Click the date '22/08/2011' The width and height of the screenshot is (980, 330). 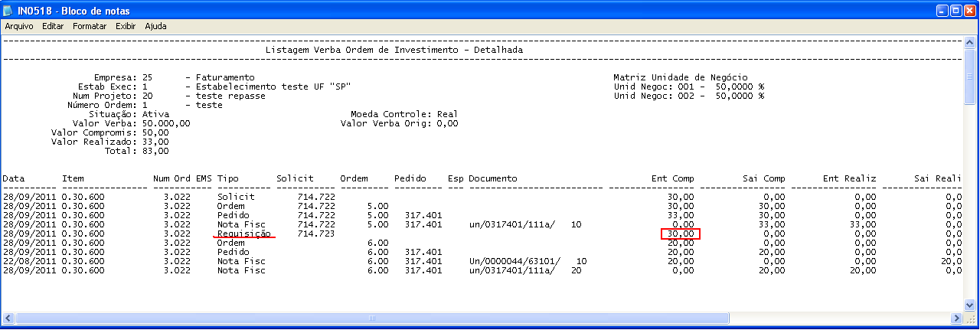(29, 261)
